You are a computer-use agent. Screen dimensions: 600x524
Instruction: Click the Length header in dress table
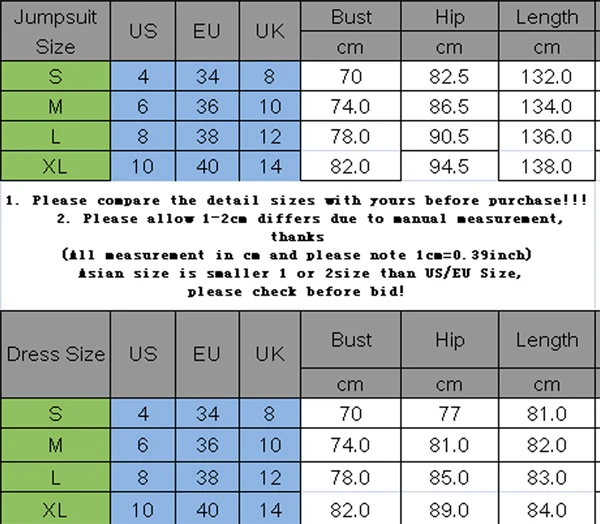coord(547,340)
